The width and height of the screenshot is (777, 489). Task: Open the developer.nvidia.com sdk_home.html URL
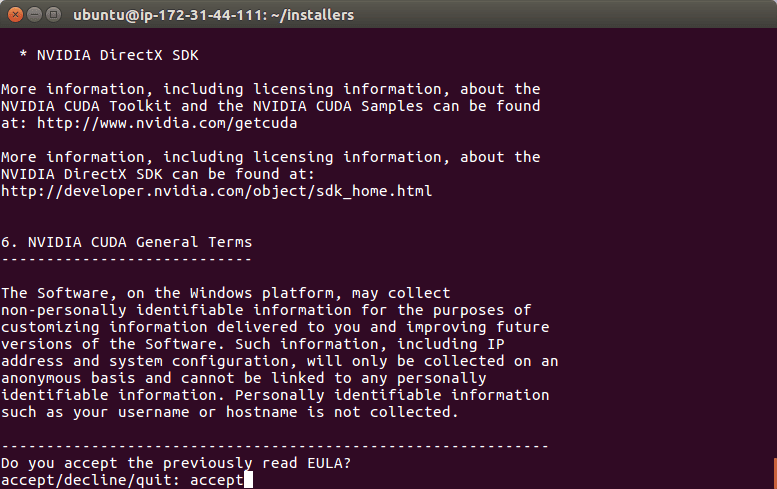click(217, 191)
